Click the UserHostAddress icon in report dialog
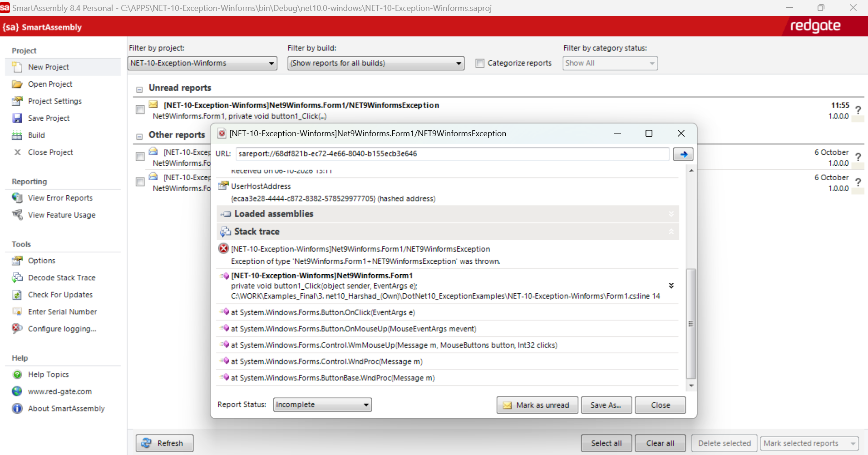868x455 pixels. point(223,185)
